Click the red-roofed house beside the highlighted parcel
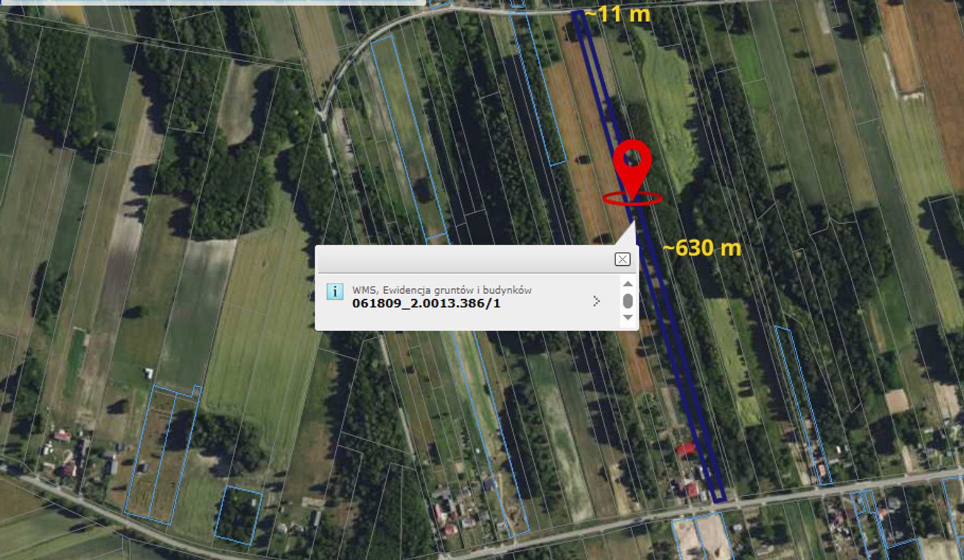Screen dimensions: 964x560 (x=686, y=449)
